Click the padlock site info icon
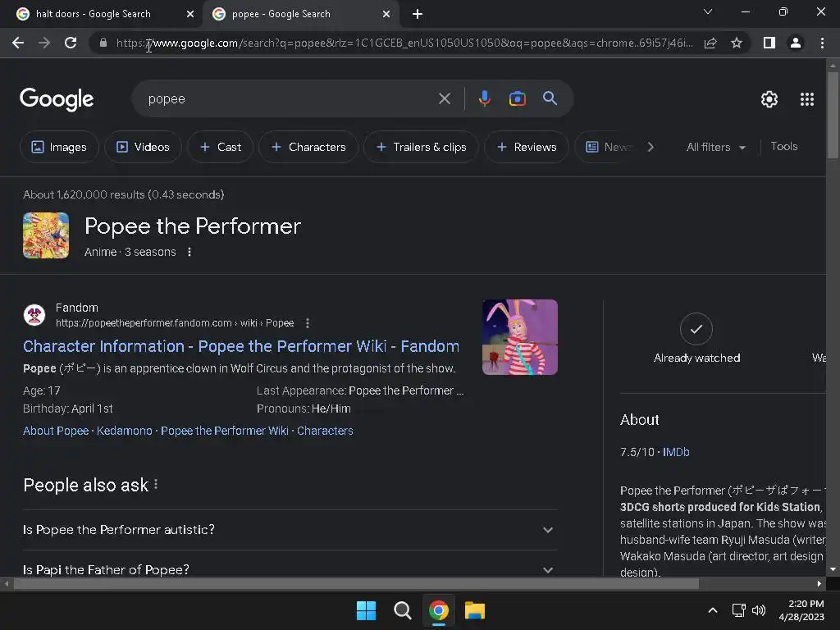The width and height of the screenshot is (840, 630). click(103, 43)
